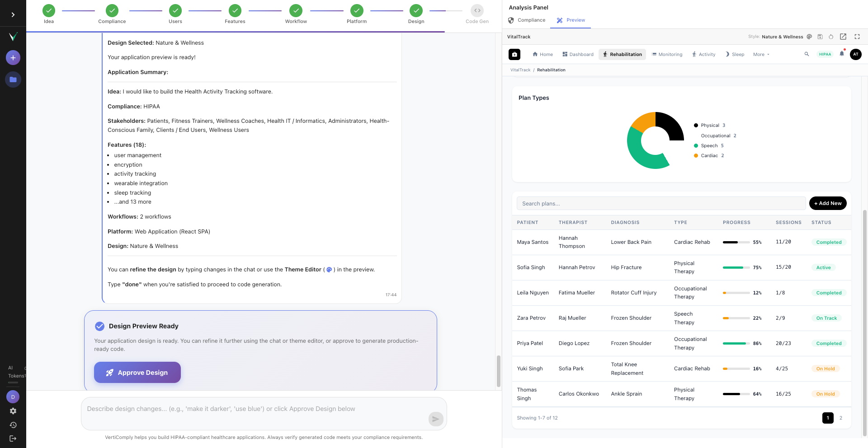Toggle the Physical legend item in chart
868x448 pixels.
point(709,126)
